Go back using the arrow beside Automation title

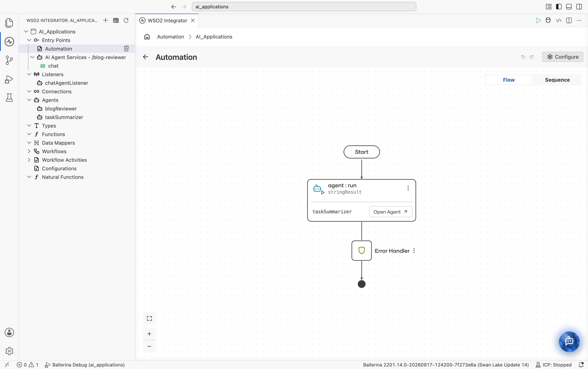(x=145, y=57)
